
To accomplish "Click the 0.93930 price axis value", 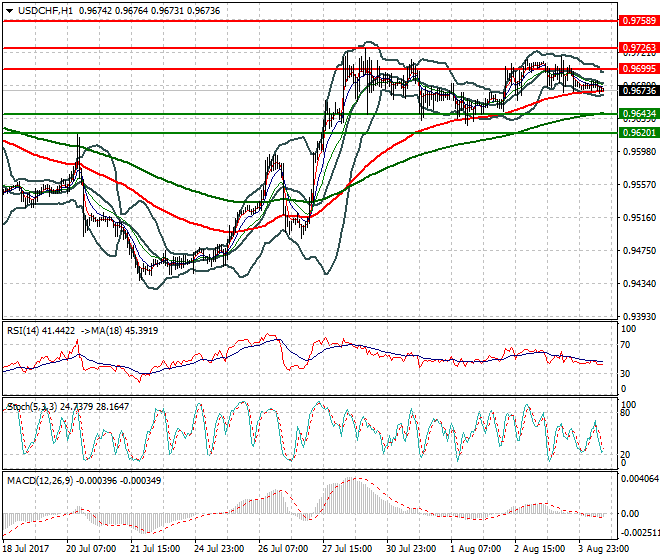I will point(639,316).
